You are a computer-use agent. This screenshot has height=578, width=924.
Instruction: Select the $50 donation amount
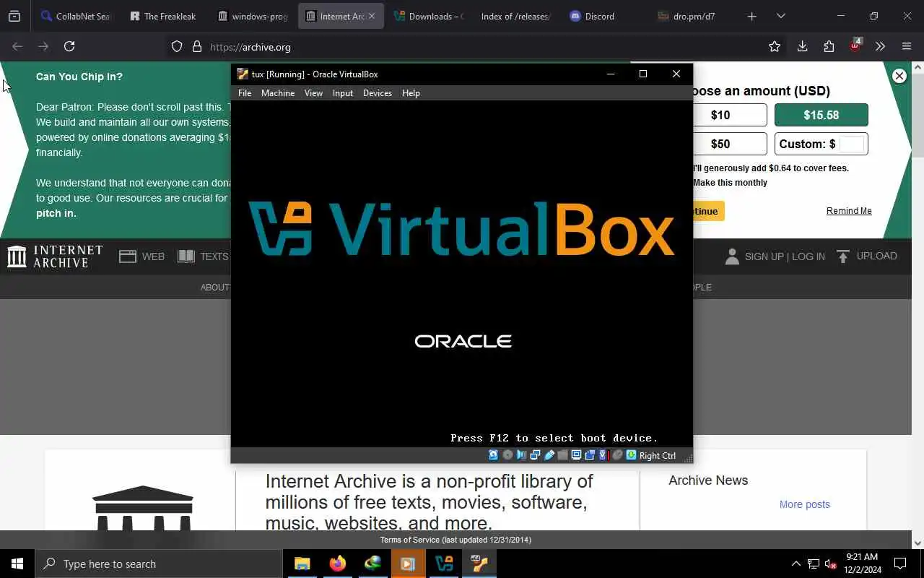point(728,144)
